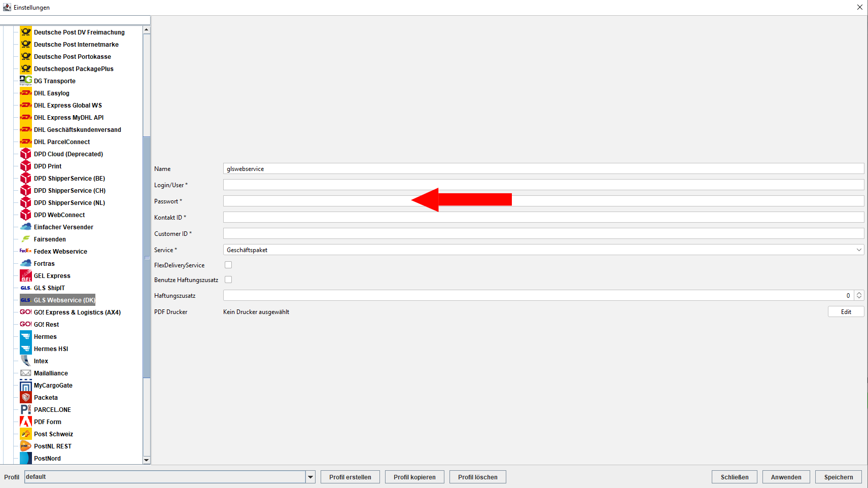
Task: Click the Haftungszusatz number field
Action: pos(538,295)
